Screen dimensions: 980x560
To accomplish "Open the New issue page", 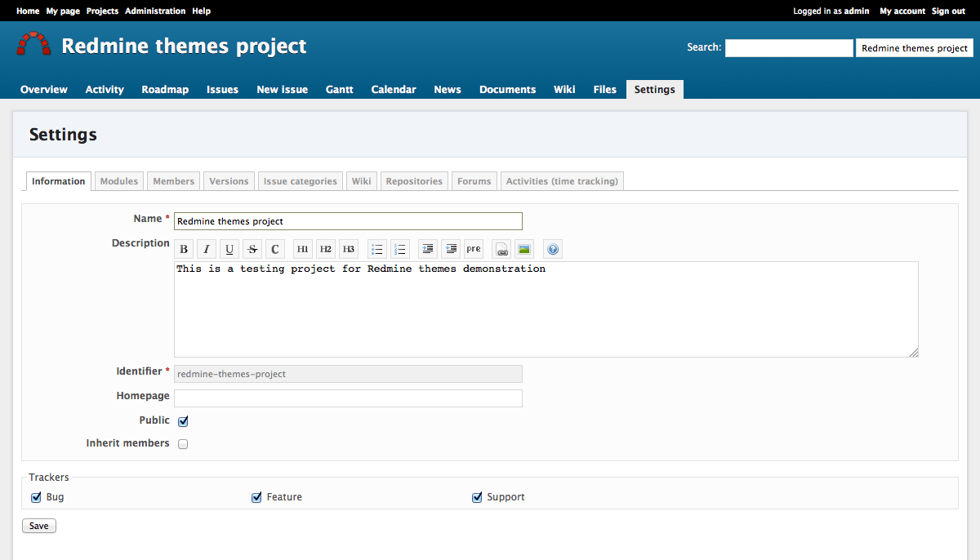I will coord(283,90).
